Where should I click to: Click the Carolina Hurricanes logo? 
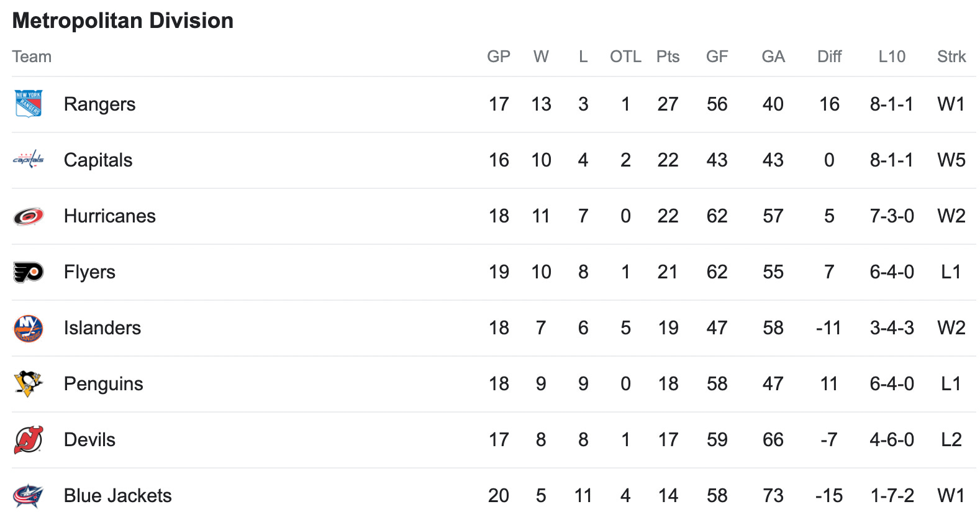(29, 216)
